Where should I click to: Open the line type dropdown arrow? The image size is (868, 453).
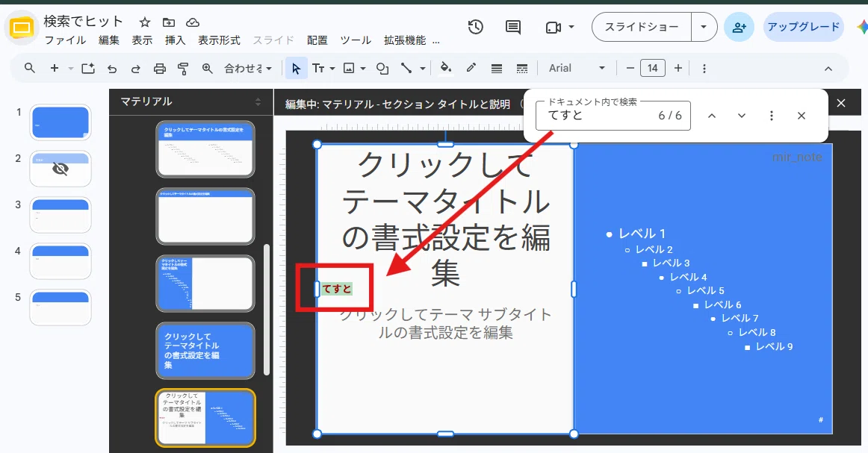tap(422, 69)
